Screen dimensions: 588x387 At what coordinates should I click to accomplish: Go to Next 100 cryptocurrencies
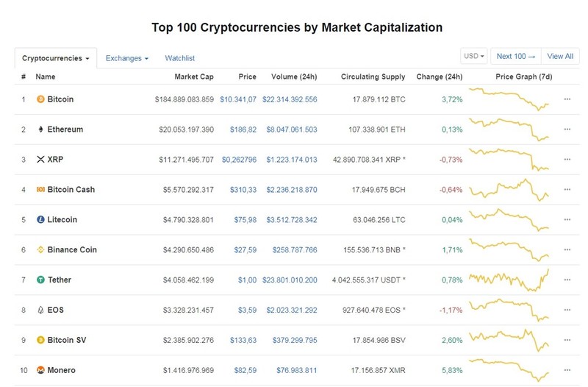tap(516, 57)
